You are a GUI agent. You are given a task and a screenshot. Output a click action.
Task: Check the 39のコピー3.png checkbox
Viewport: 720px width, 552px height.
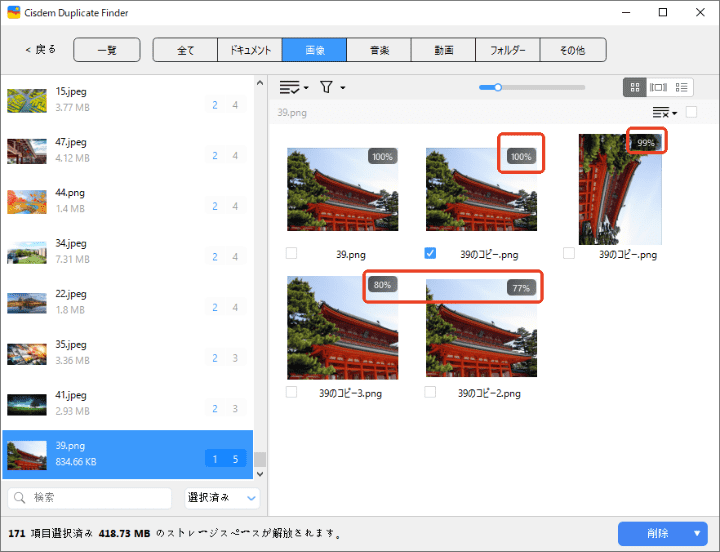[x=291, y=393]
